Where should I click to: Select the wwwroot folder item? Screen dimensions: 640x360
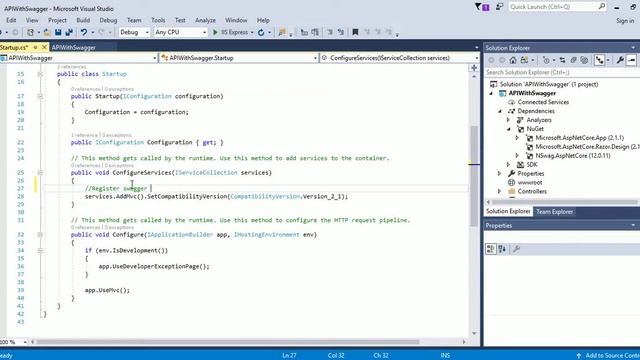click(530, 182)
